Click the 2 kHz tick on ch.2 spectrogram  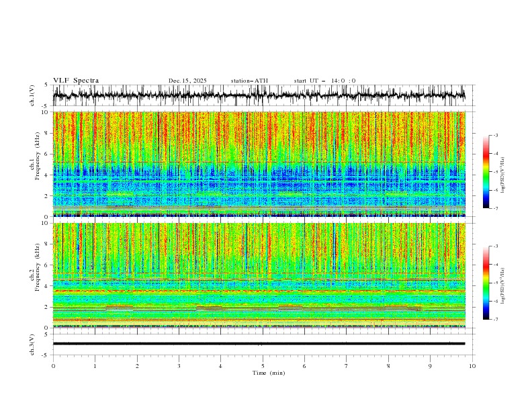(x=48, y=307)
